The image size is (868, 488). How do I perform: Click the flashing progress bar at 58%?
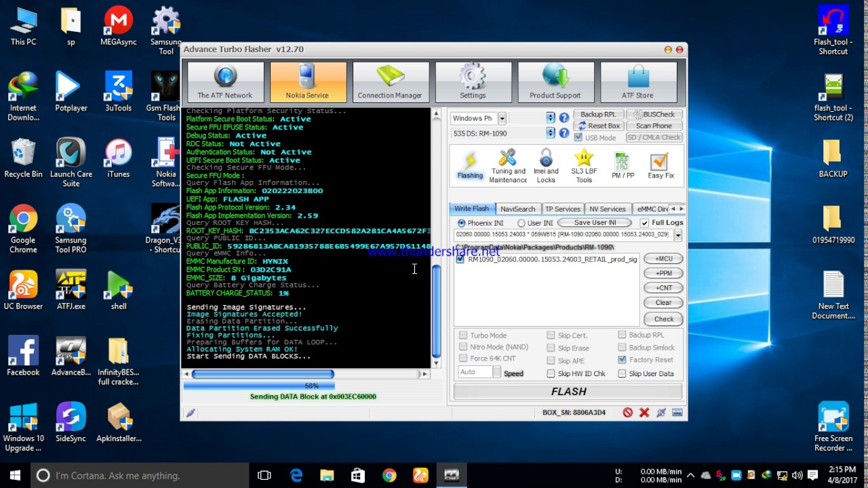pos(312,386)
